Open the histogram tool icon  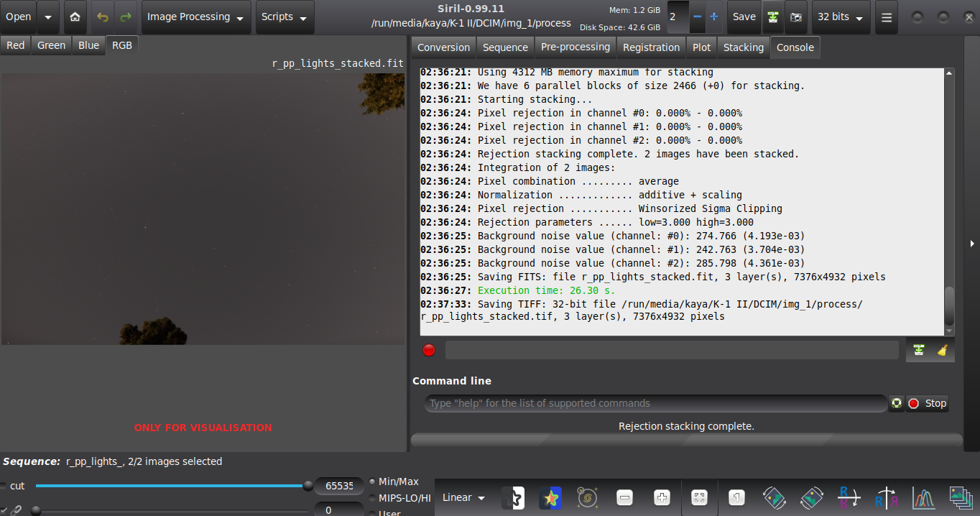(923, 497)
